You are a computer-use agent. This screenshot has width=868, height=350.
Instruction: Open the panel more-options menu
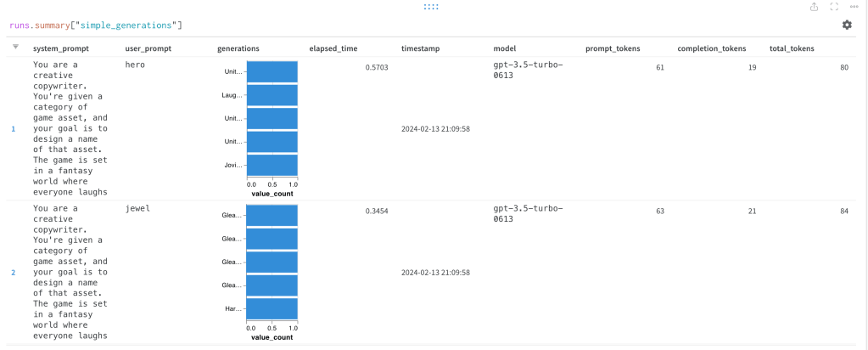point(854,7)
